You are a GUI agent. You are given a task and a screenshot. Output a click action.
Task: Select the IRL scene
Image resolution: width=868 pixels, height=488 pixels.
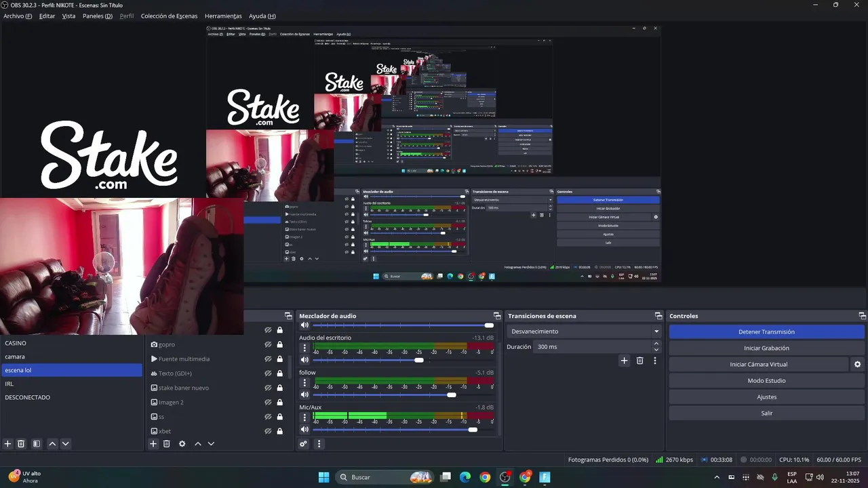(x=72, y=384)
